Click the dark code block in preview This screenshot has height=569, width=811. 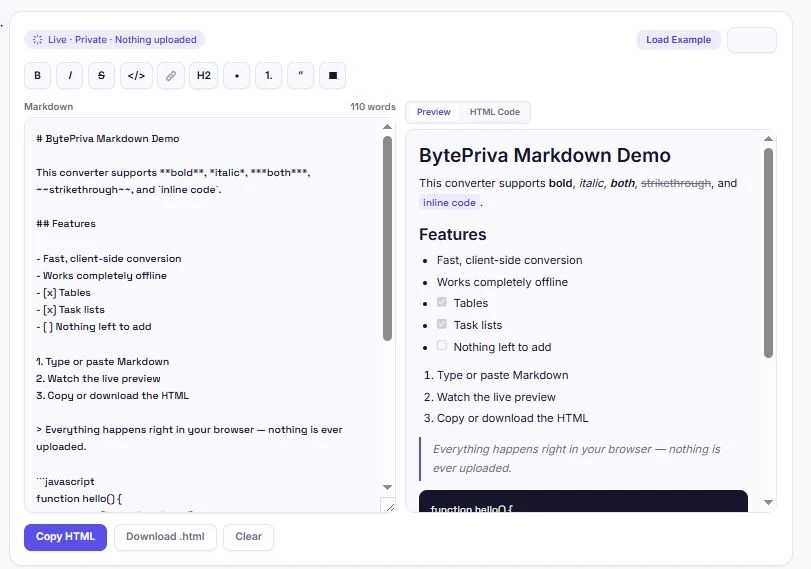(x=583, y=501)
